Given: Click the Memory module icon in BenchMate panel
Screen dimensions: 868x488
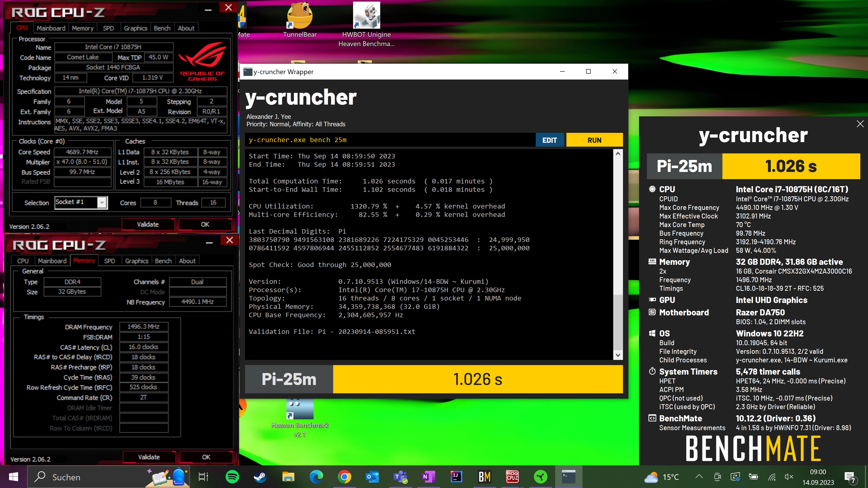Looking at the screenshot, I should click(652, 262).
